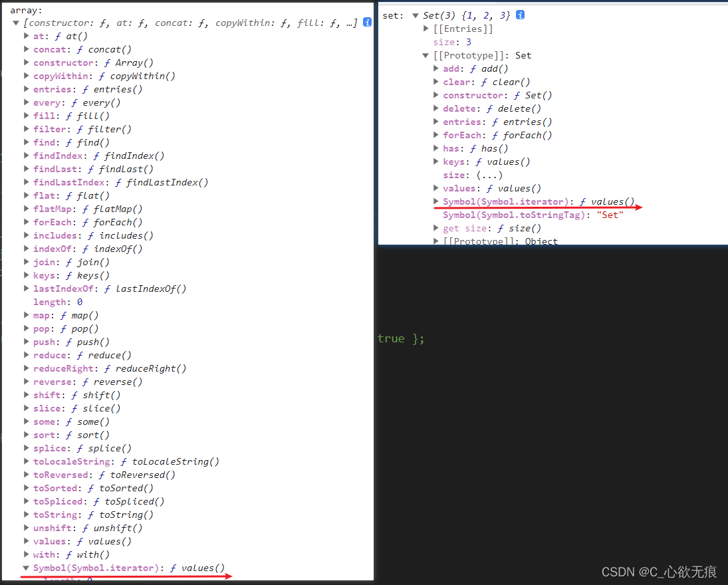Image resolution: width=728 pixels, height=585 pixels.
Task: Collapse the array prototype object tree
Action: tap(17, 23)
